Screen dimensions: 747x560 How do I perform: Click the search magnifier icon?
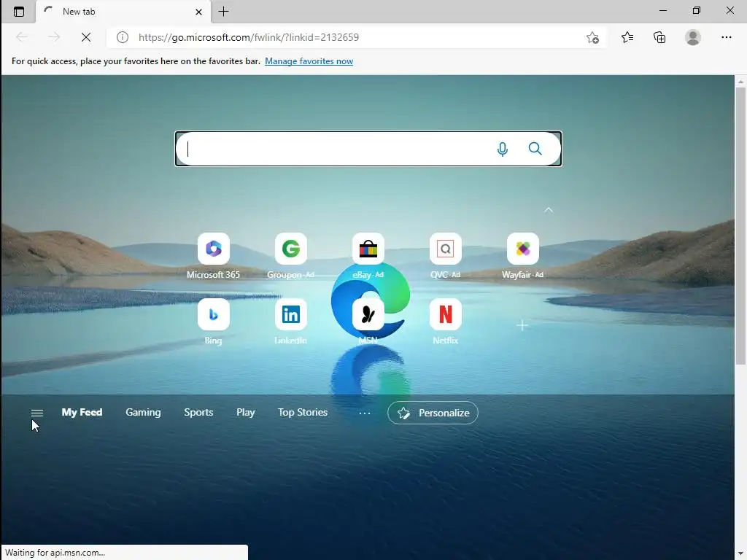click(x=535, y=149)
